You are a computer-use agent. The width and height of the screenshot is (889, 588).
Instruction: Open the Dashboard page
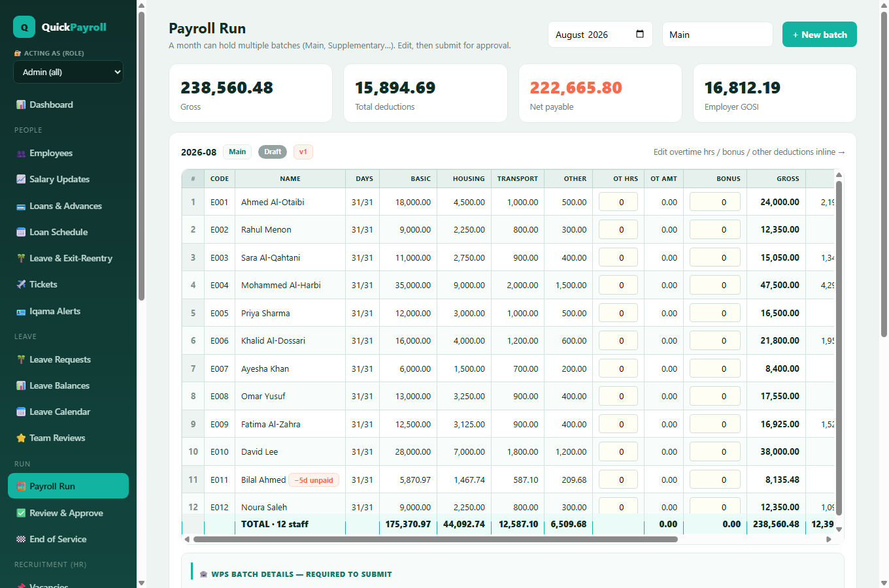68,105
